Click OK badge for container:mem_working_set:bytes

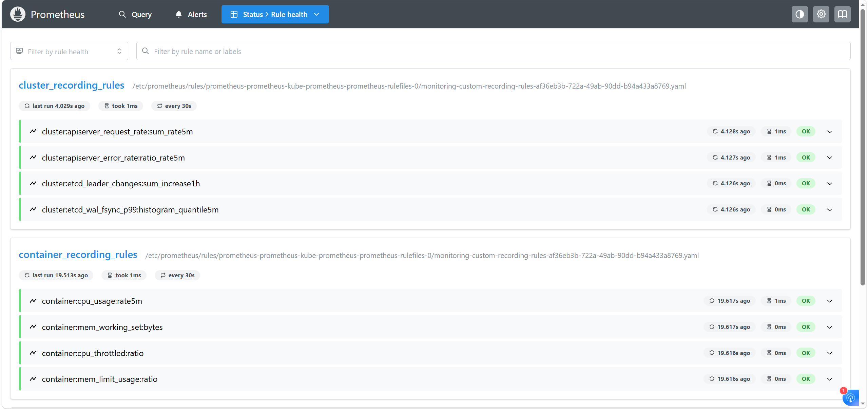pos(806,327)
